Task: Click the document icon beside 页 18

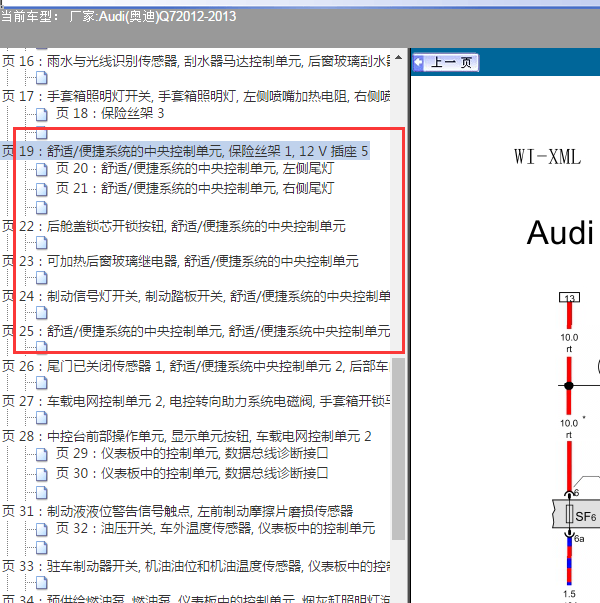Action: 42,114
